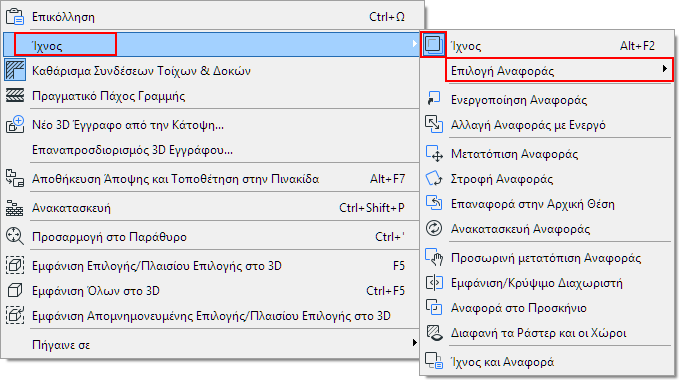
Task: Click the Ίχνος και Αναφορά icon
Action: 434,361
